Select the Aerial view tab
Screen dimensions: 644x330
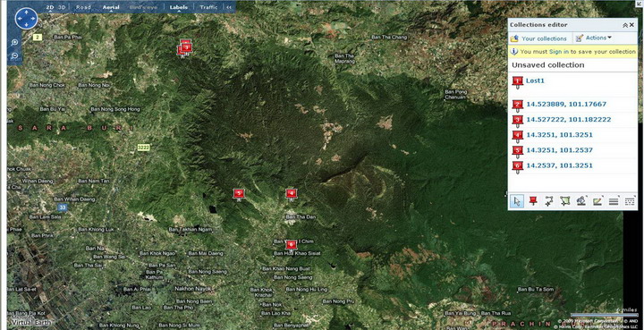pos(111,7)
